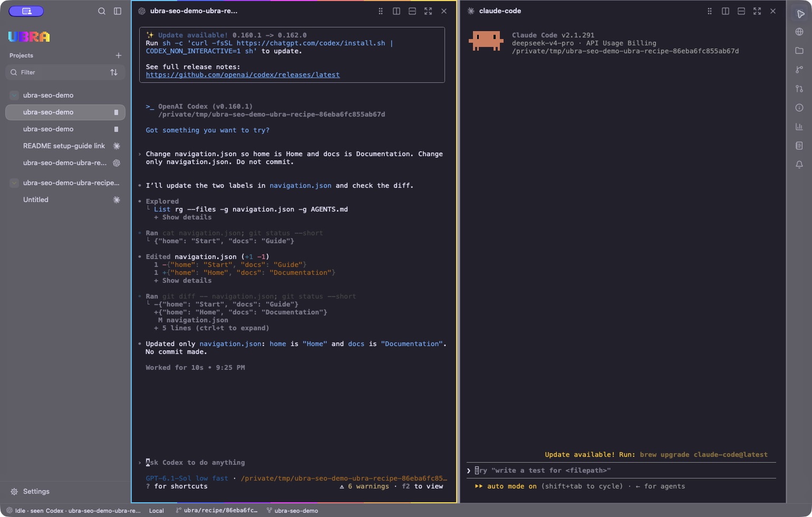
Task: Add a new project with the plus icon
Action: pyautogui.click(x=119, y=55)
